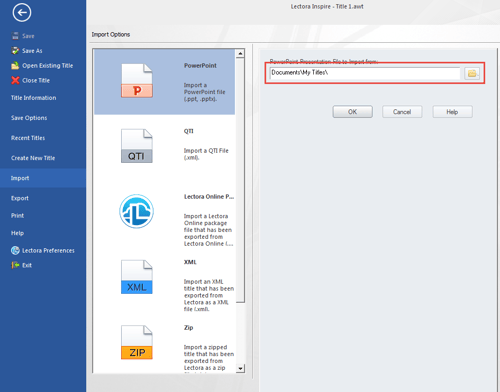Screen dimensions: 500x392
Task: Click the back arrow circle icon
Action: [x=22, y=13]
